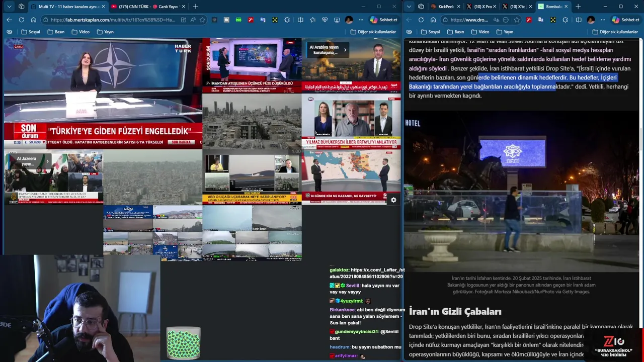Open the profile avatar in left browser window
This screenshot has width=644, height=362.
349,20
